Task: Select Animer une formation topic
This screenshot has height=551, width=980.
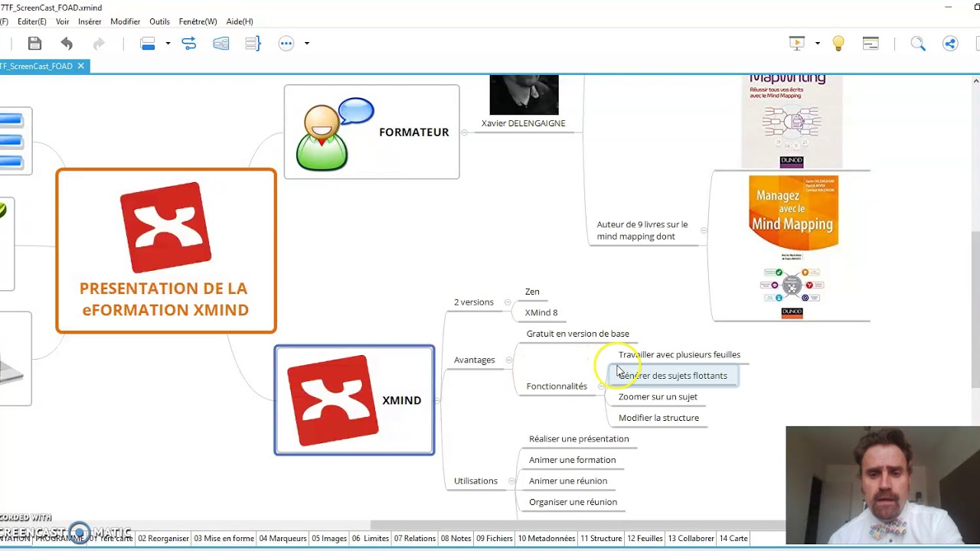Action: click(x=572, y=460)
